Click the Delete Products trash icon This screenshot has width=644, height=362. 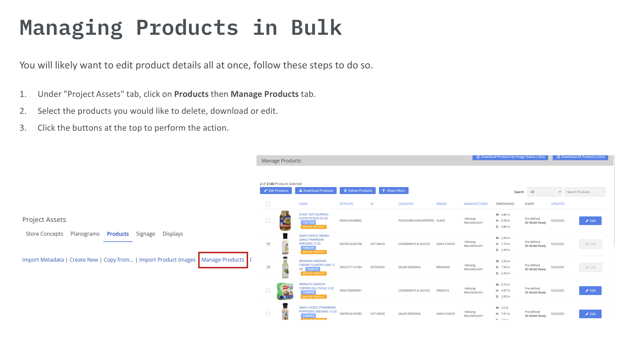click(x=345, y=191)
